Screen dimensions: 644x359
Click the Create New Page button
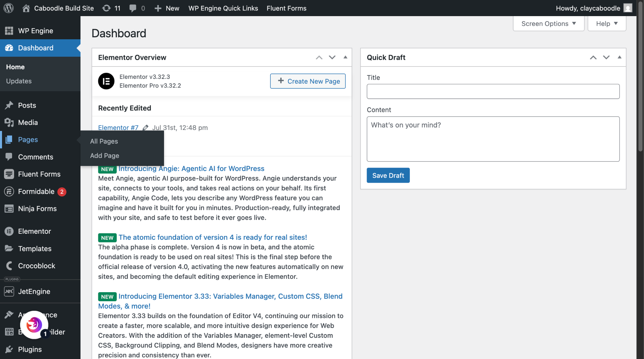point(308,81)
